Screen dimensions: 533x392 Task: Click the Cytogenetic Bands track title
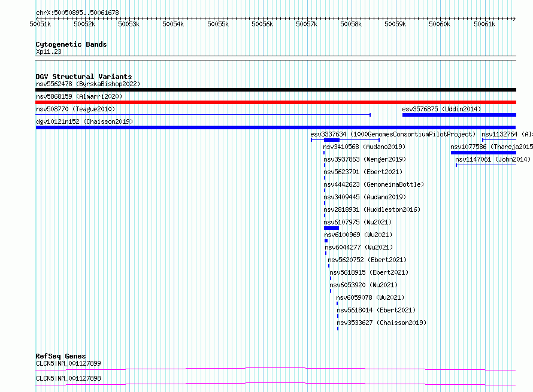tap(71, 44)
